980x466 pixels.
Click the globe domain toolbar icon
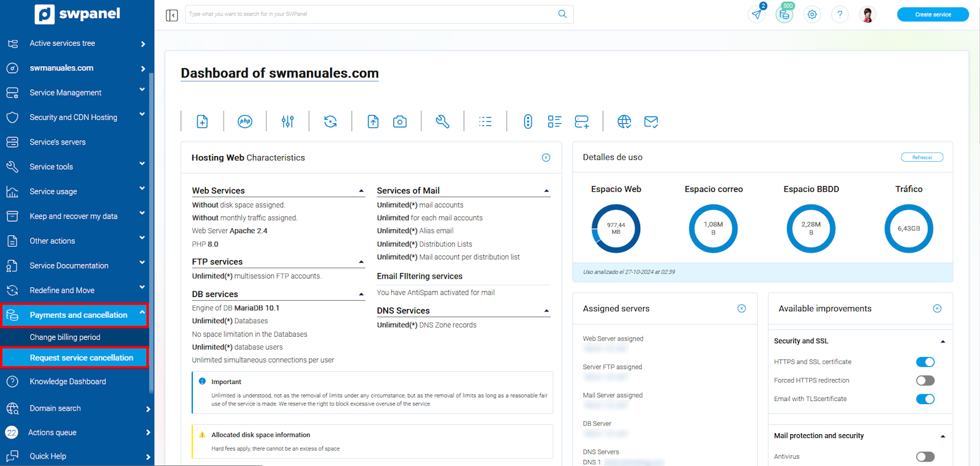pyautogui.click(x=624, y=121)
